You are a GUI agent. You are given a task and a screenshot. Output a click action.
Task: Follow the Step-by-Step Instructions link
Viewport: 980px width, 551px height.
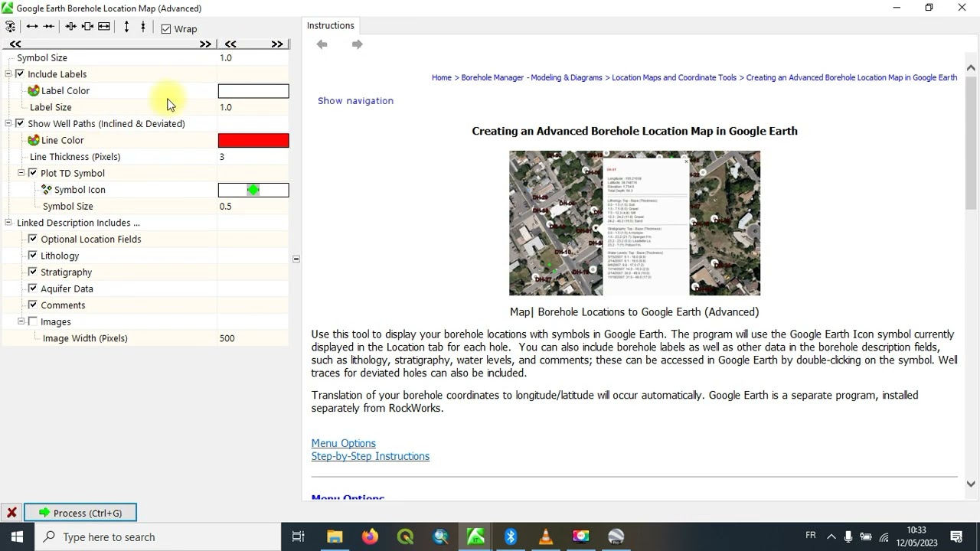coord(371,456)
